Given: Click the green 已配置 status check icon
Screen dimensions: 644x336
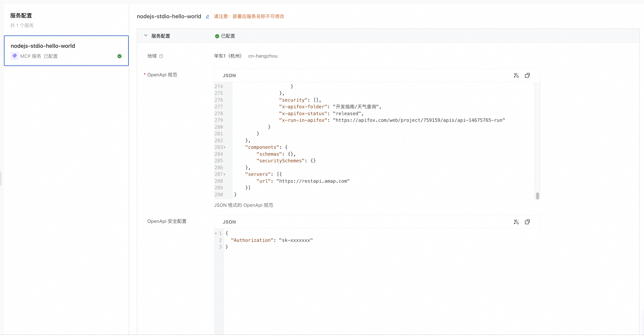Looking at the screenshot, I should click(217, 36).
